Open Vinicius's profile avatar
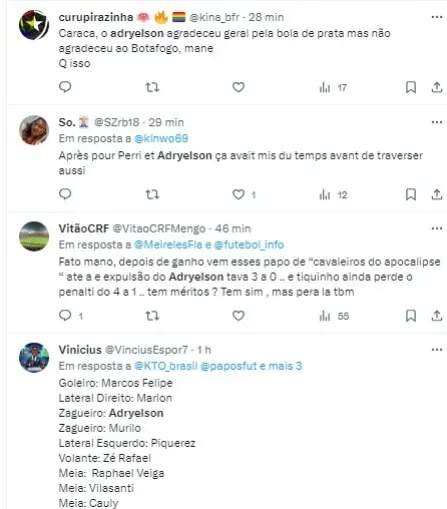Screen dimensions: 447x509 pos(34,357)
